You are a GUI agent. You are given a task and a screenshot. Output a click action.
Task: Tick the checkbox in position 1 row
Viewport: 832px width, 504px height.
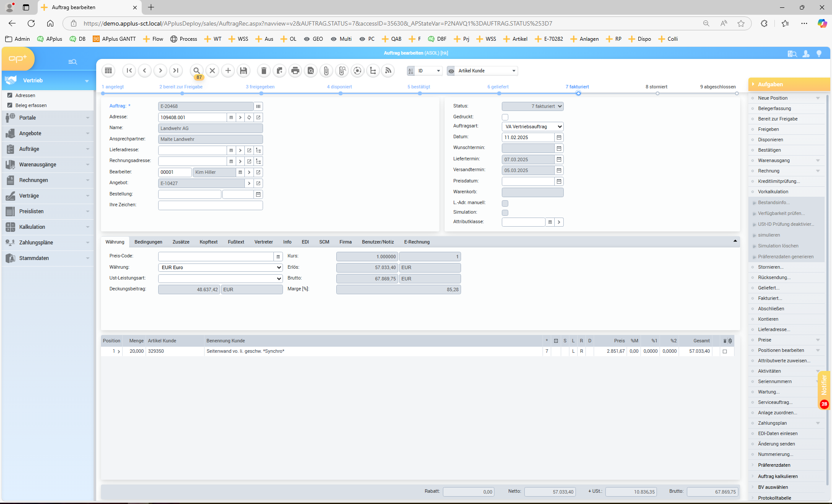click(x=725, y=351)
